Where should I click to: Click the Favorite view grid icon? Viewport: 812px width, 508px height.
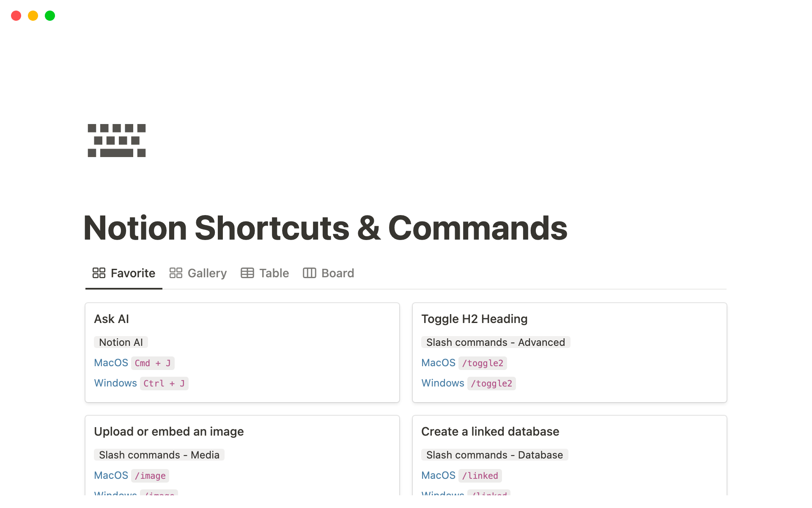[99, 273]
